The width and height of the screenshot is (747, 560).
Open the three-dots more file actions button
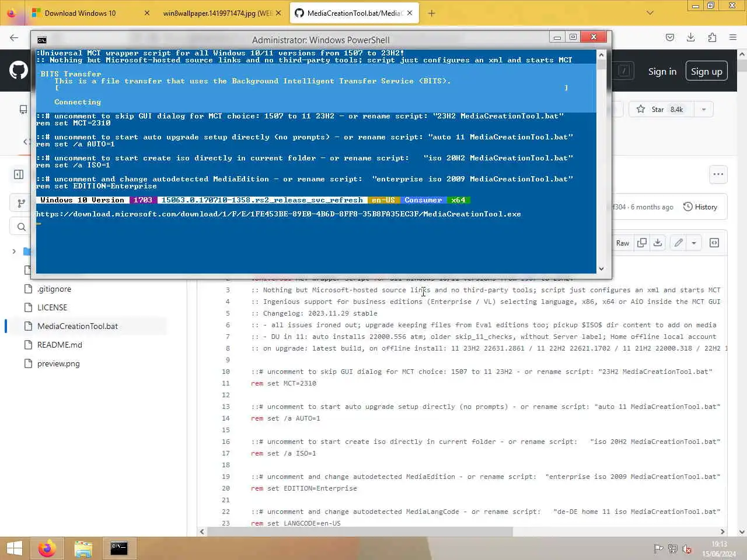(x=718, y=174)
